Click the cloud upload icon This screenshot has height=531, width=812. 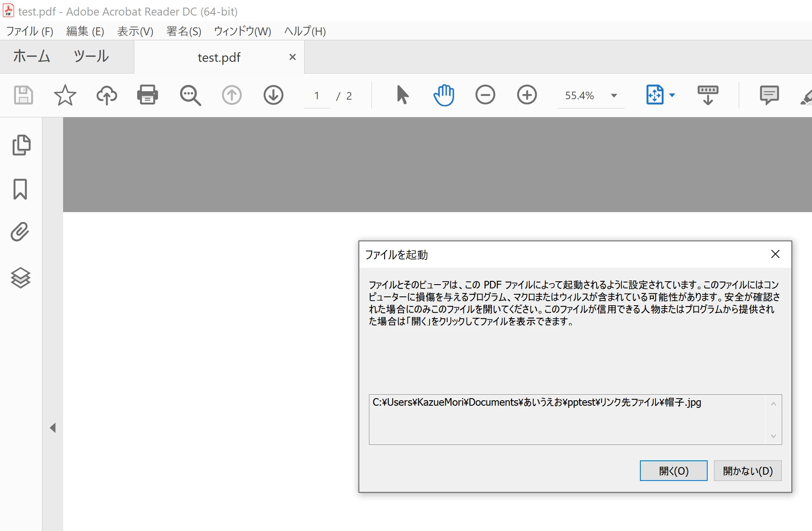click(x=106, y=95)
